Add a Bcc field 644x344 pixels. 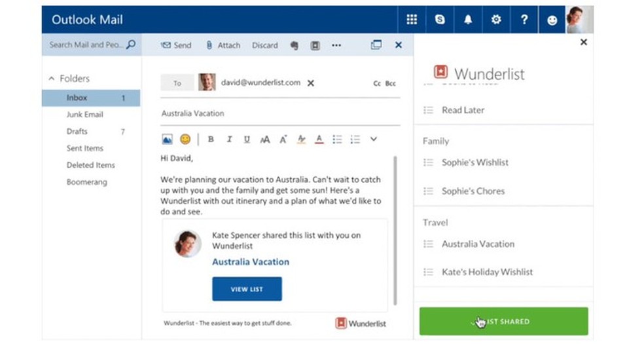coord(391,83)
